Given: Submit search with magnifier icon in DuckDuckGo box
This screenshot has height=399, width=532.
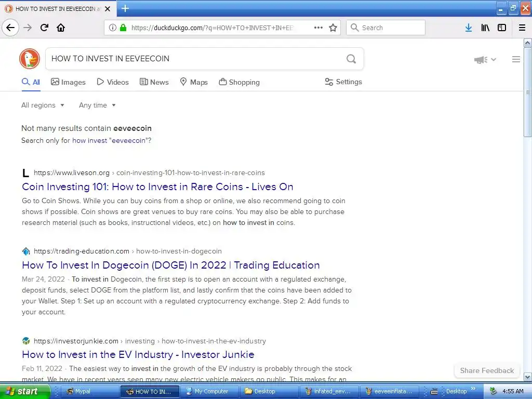Looking at the screenshot, I should pyautogui.click(x=351, y=59).
